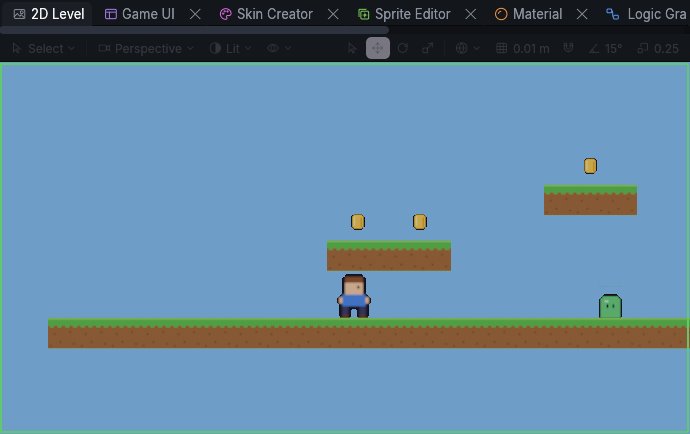Click the globe coordinate space icon

(462, 48)
